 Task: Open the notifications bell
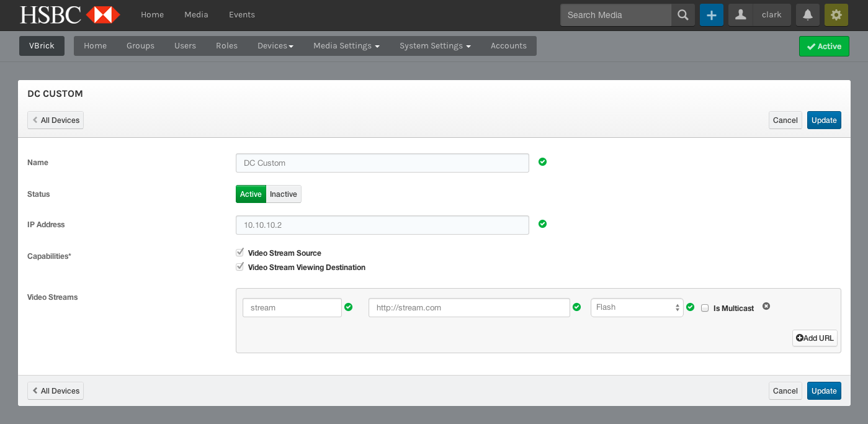pyautogui.click(x=808, y=15)
